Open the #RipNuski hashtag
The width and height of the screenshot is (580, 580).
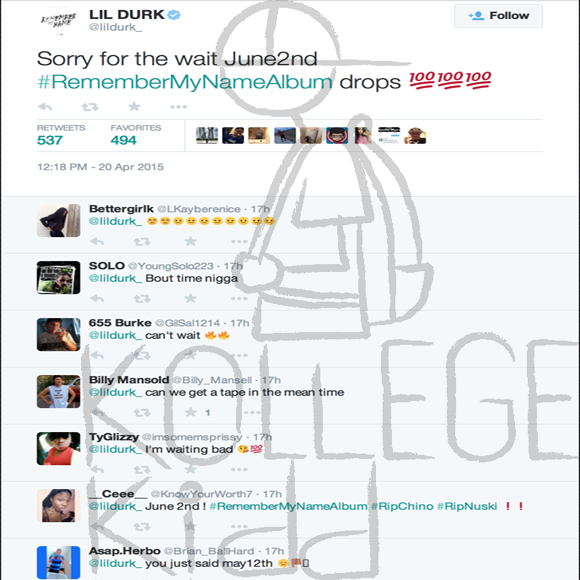pos(467,506)
